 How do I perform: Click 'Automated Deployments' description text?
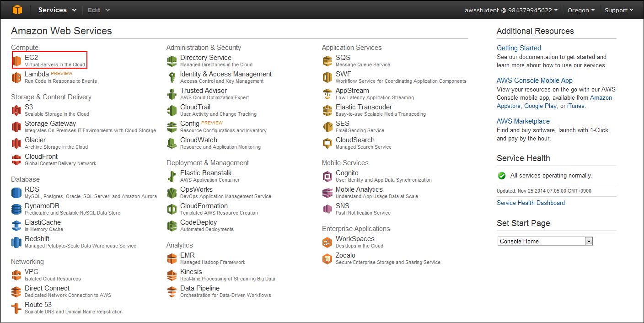coord(207,229)
